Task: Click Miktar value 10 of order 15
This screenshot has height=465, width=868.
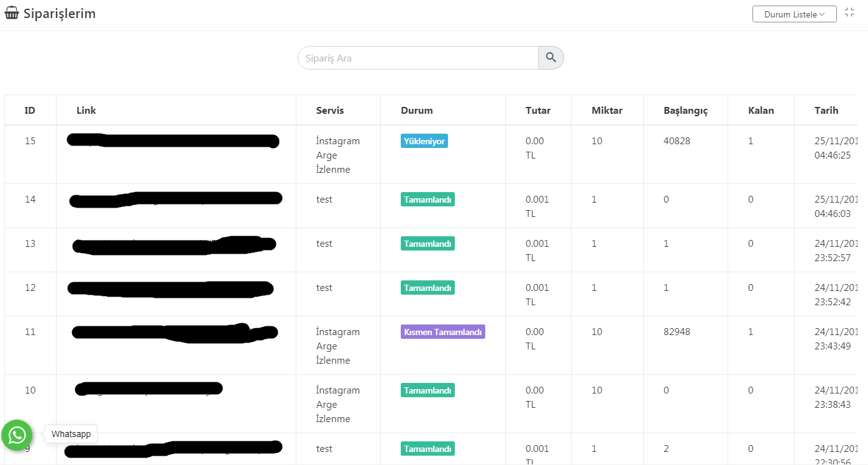Action: [597, 141]
